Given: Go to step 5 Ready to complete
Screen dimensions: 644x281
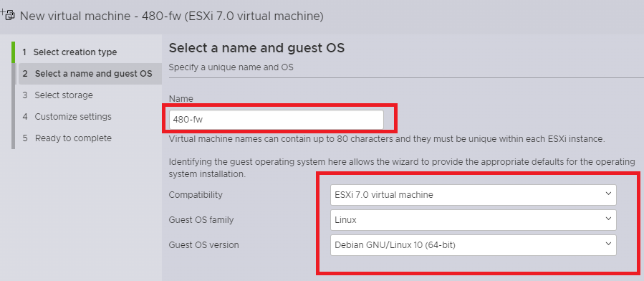Looking at the screenshot, I should 67,138.
